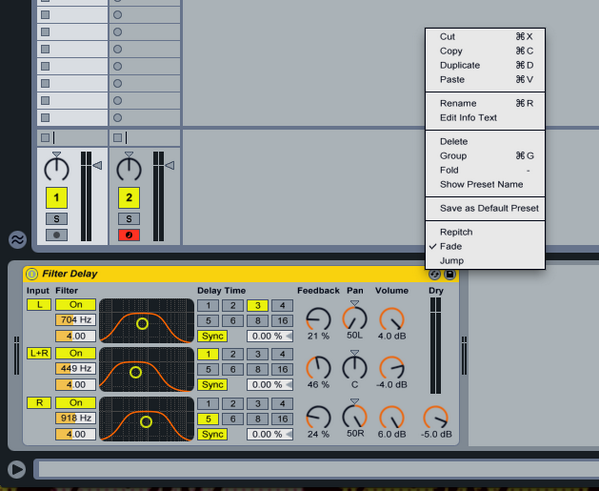Click track 2 stop clips square

pyautogui.click(x=118, y=138)
